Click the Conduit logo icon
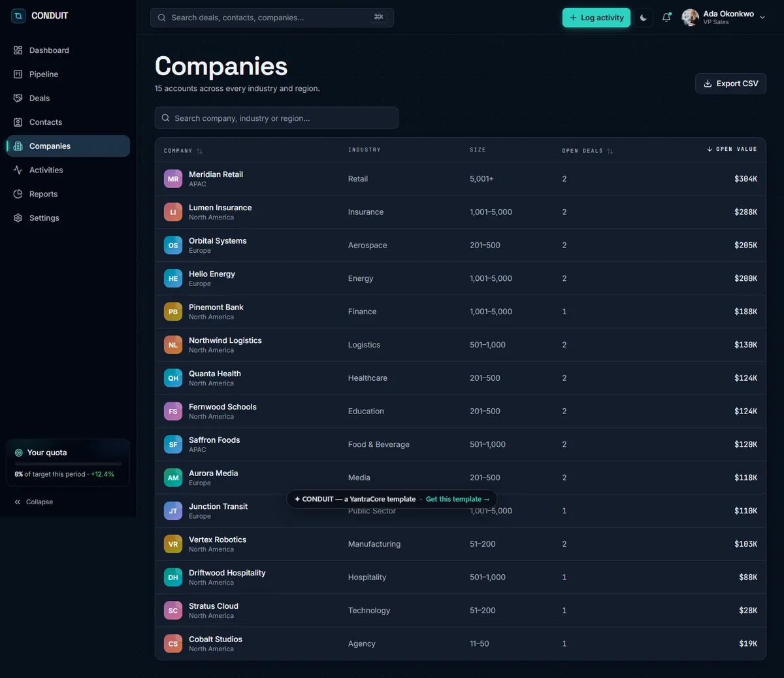This screenshot has height=678, width=784. pos(18,16)
